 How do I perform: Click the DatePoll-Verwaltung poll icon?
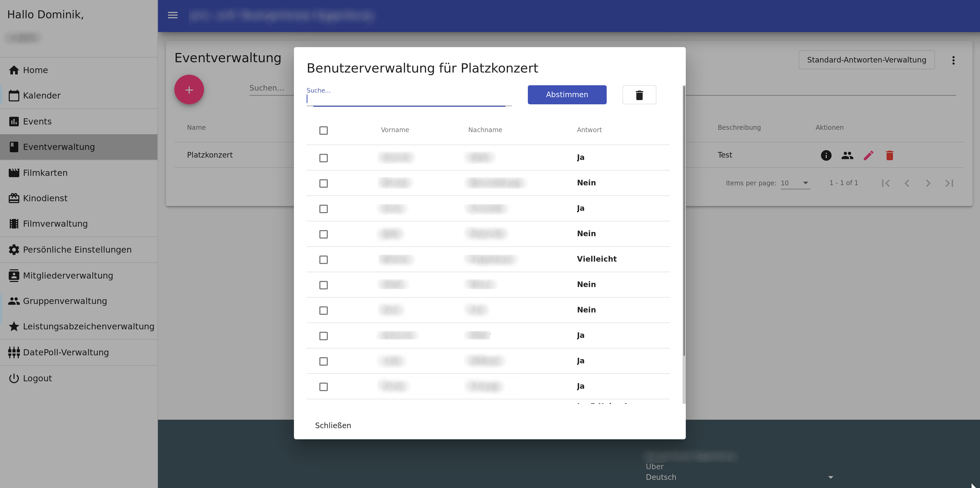[x=14, y=352]
